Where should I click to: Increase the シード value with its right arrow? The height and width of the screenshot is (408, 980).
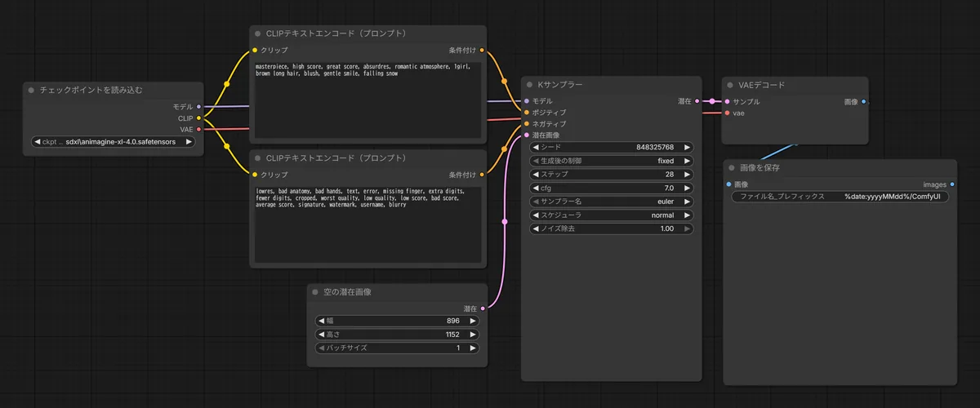688,148
